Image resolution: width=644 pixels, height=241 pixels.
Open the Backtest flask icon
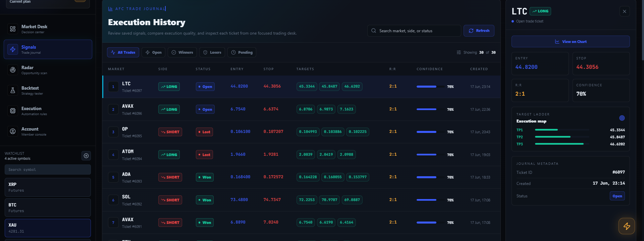13,90
